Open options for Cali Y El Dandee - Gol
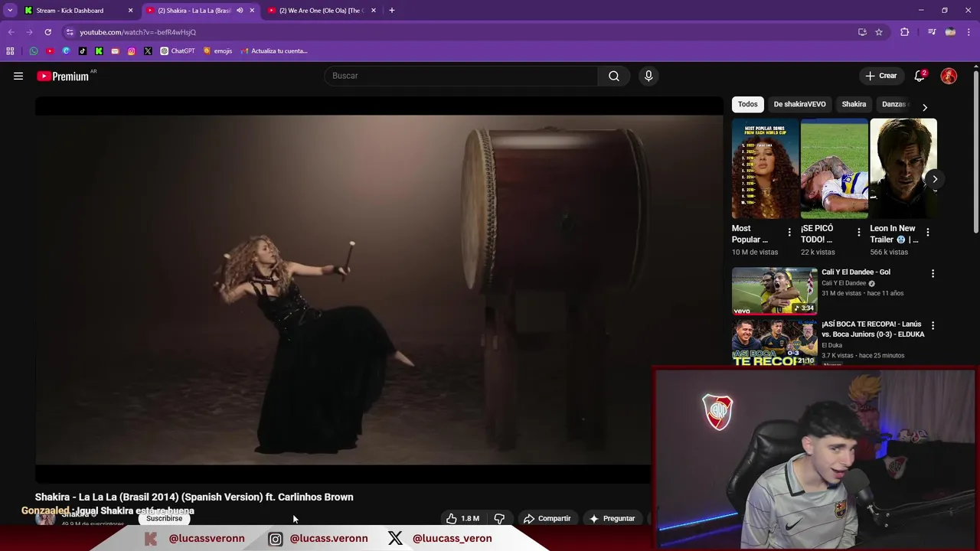 coord(933,273)
